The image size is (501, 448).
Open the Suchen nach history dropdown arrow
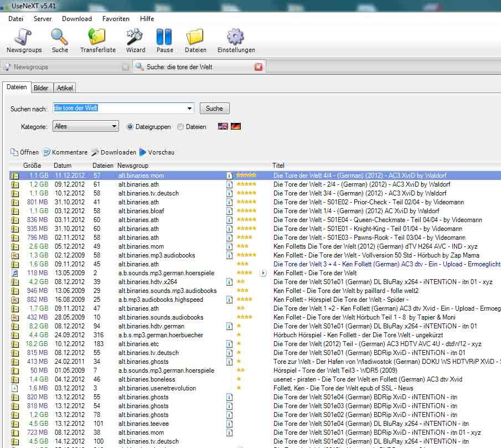click(x=190, y=109)
